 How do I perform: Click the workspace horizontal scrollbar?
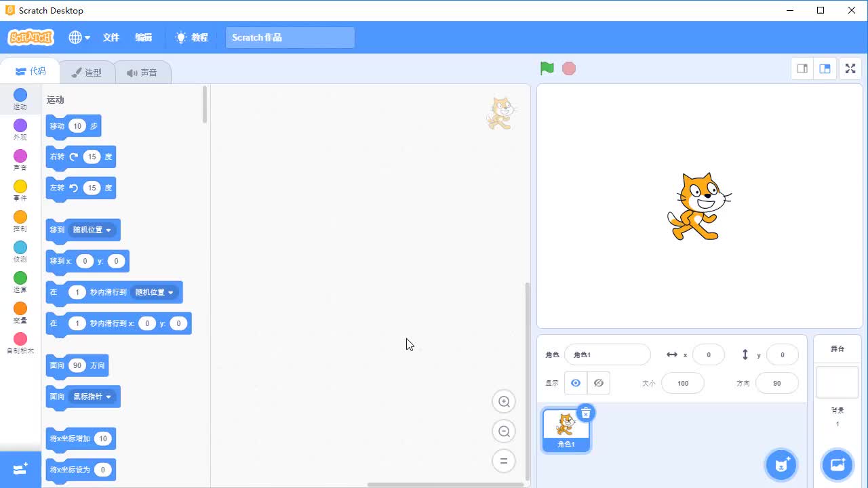click(x=446, y=485)
